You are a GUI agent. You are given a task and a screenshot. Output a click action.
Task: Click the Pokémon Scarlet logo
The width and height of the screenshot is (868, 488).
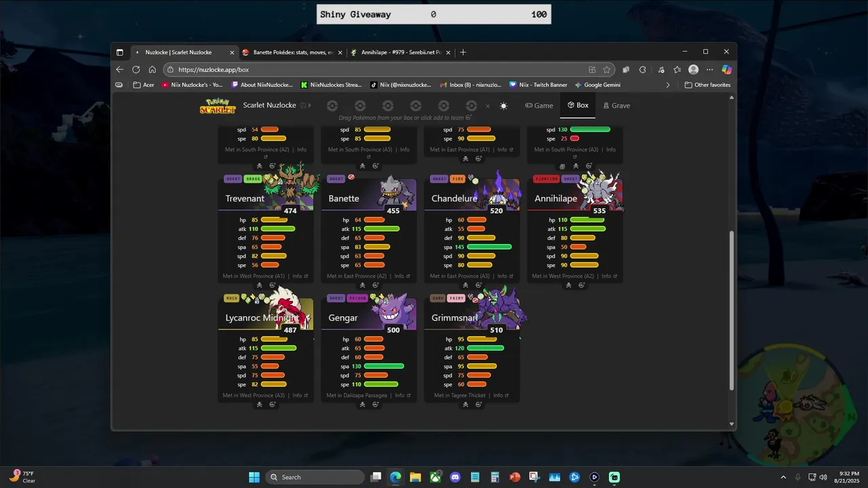click(218, 106)
